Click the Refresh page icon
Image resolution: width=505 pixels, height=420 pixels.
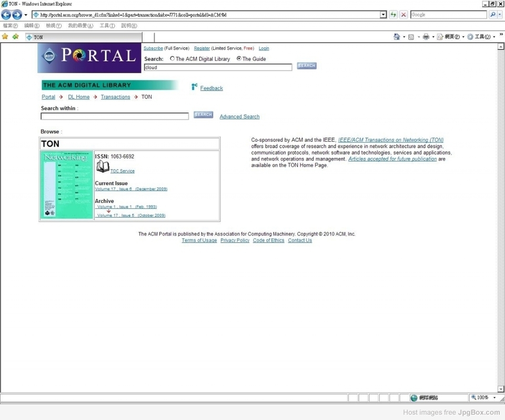pyautogui.click(x=393, y=15)
